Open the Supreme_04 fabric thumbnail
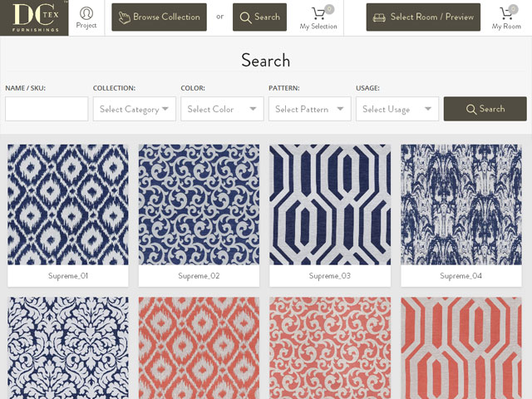 [x=461, y=204]
